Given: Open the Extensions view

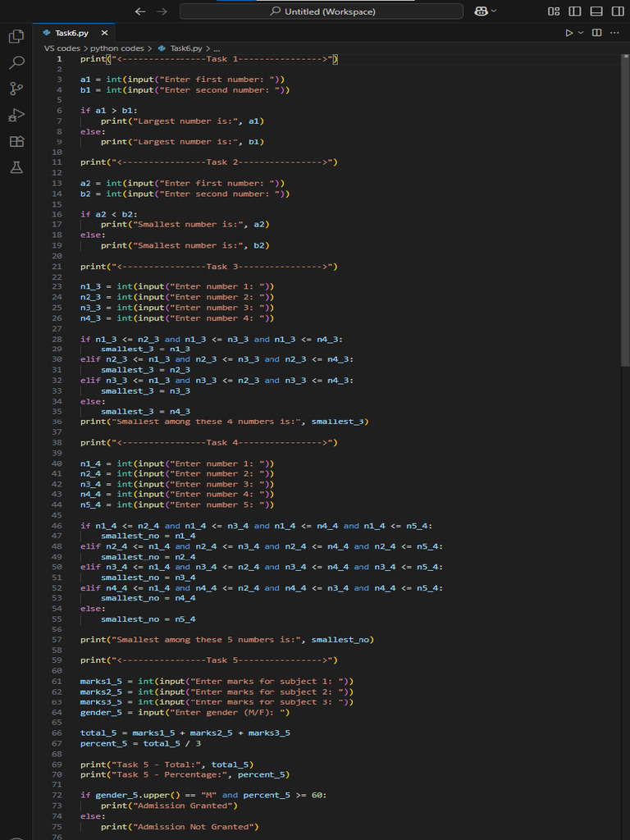Looking at the screenshot, I should pos(16,141).
